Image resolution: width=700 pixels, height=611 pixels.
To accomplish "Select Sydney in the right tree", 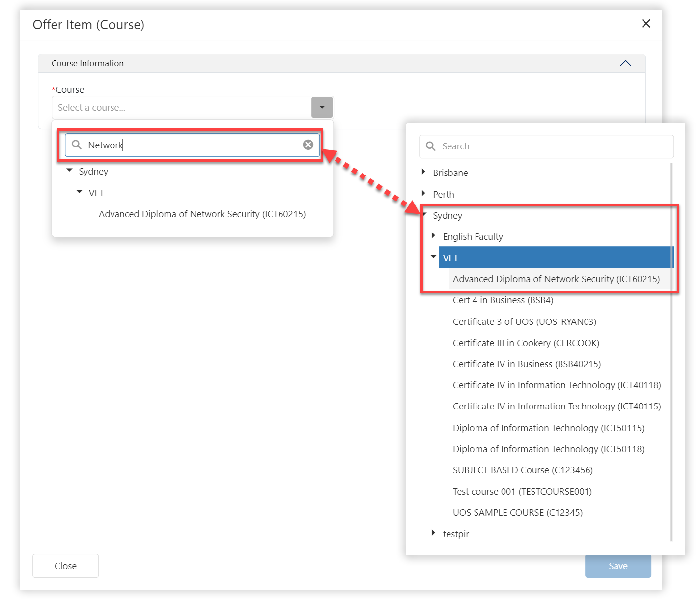I will click(448, 216).
